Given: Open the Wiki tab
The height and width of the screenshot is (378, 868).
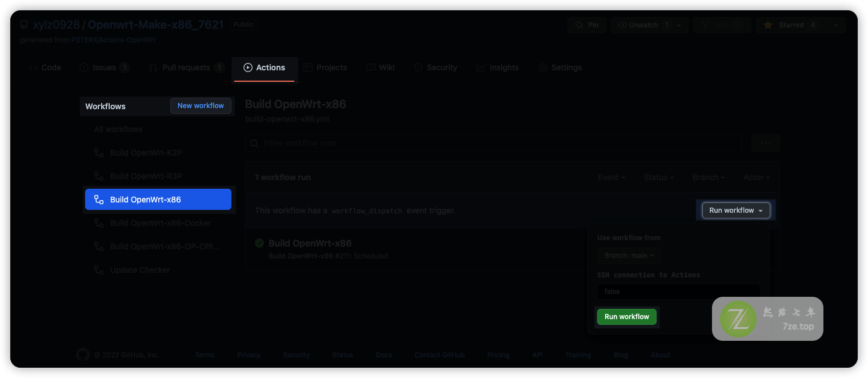Looking at the screenshot, I should (381, 67).
